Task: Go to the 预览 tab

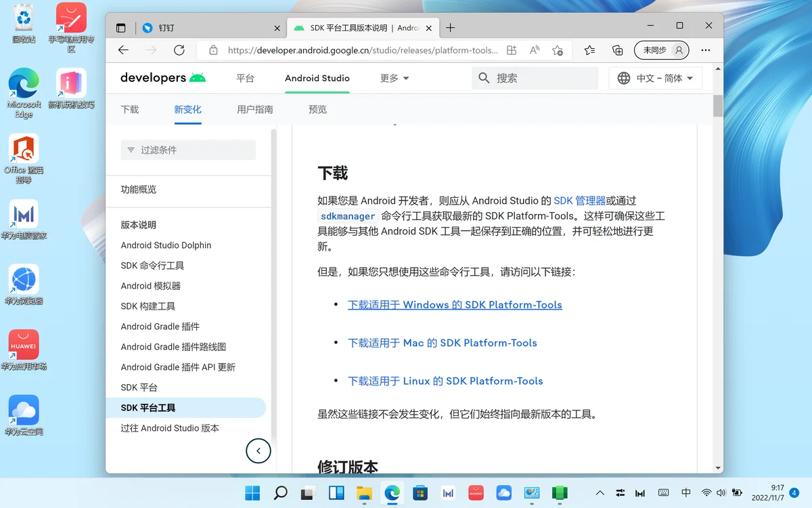Action: coord(317,109)
